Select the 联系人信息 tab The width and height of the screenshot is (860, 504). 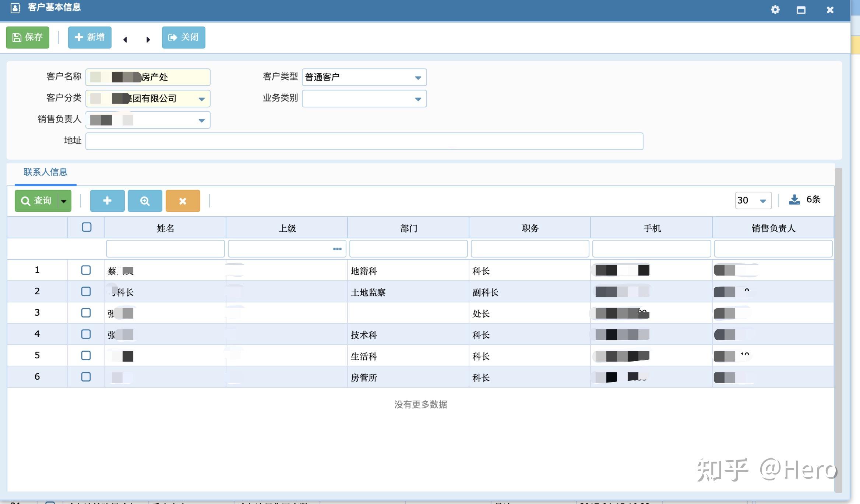coord(45,172)
